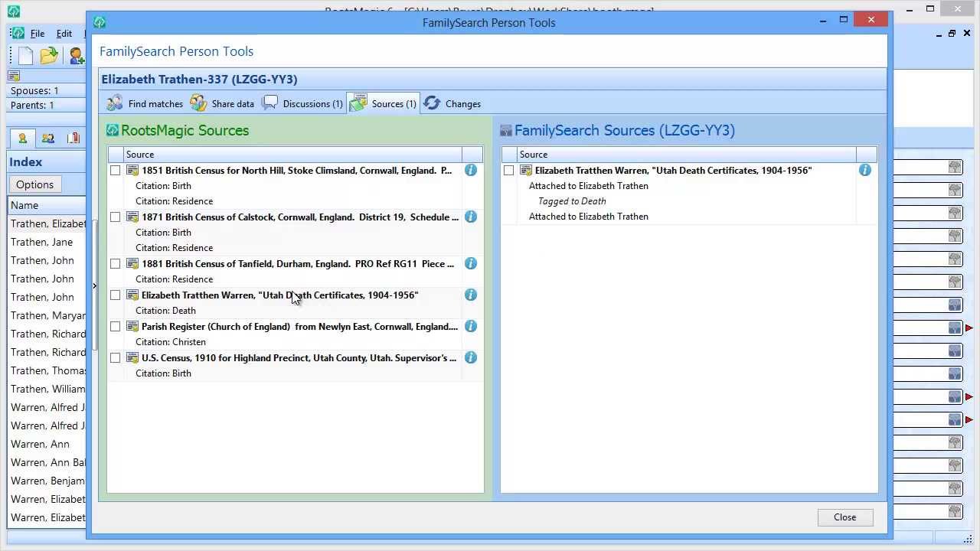Check FamilySearch Utah Death Certificates source checkbox
This screenshot has width=980, height=551.
click(x=509, y=171)
